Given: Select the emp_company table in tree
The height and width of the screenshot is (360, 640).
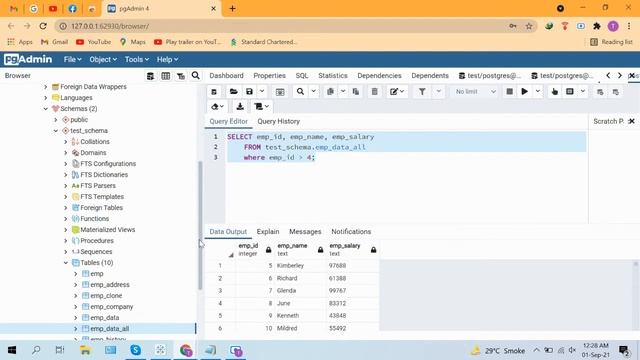Looking at the screenshot, I should (x=111, y=307).
